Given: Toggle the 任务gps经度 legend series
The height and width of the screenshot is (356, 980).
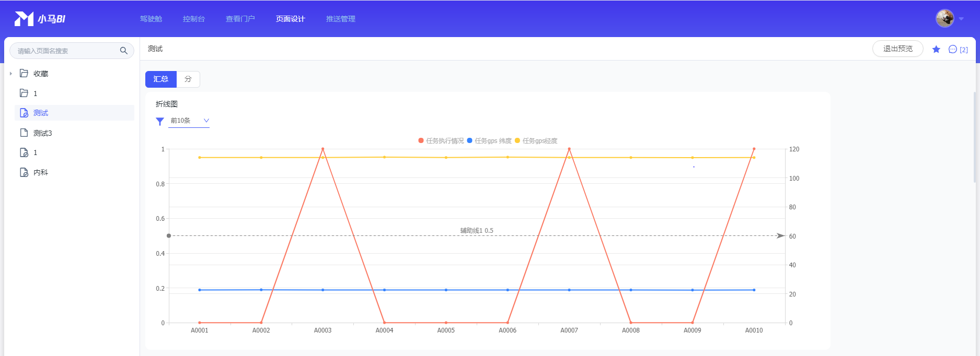Looking at the screenshot, I should 536,141.
